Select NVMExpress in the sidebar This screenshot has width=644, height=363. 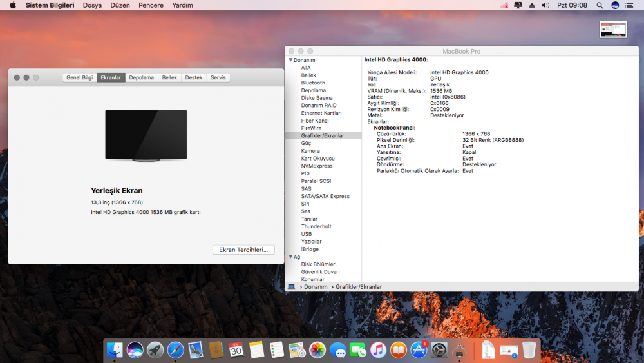click(317, 166)
